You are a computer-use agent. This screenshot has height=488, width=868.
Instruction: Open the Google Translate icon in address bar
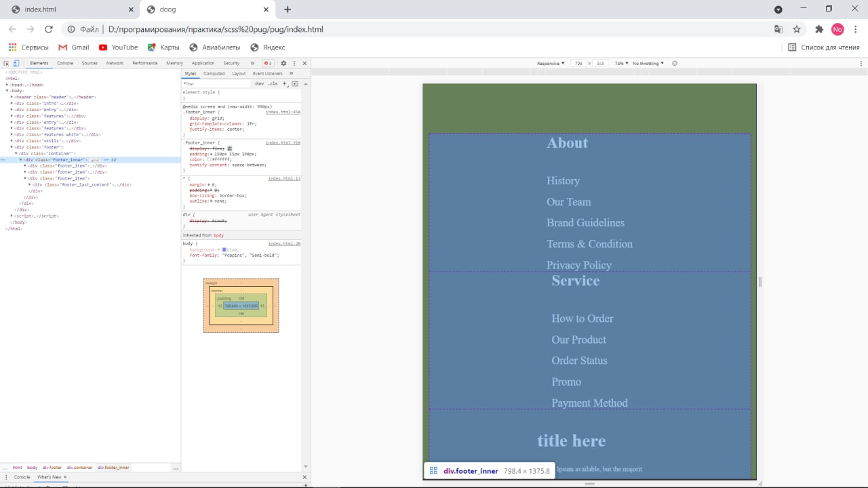coord(778,29)
